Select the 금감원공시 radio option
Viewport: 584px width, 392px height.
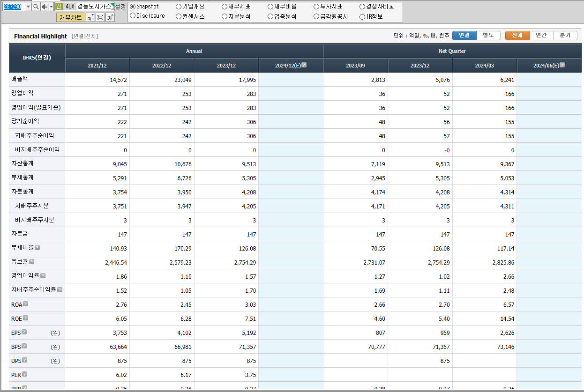[316, 16]
